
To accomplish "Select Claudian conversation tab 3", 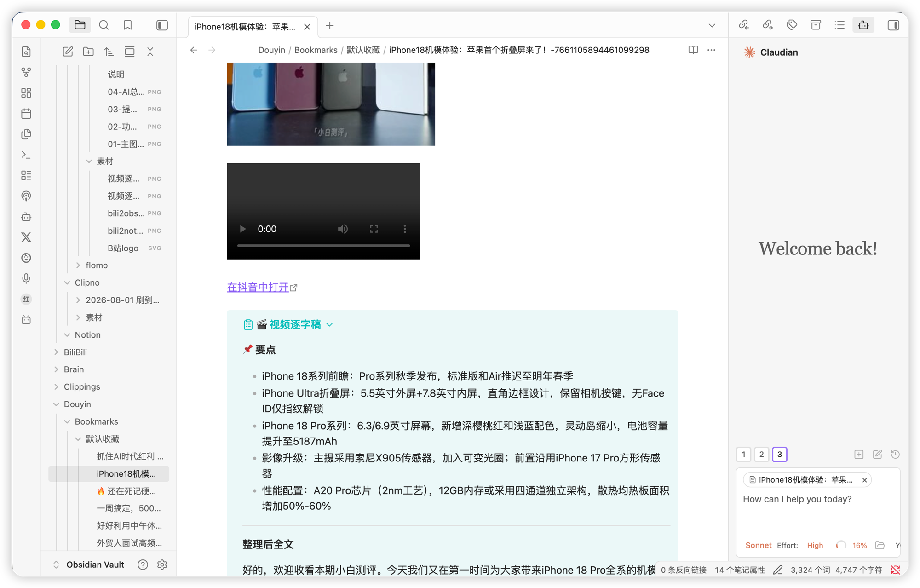I will pos(780,455).
